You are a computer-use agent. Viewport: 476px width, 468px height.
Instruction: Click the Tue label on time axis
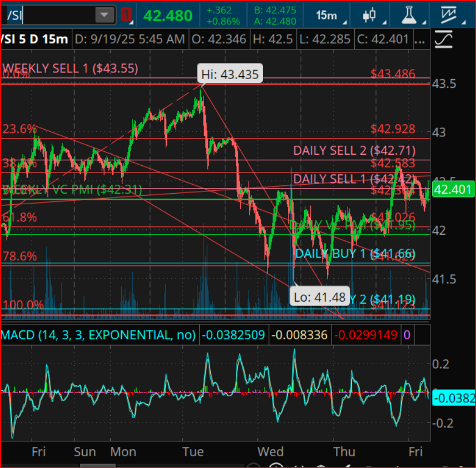coord(193,452)
